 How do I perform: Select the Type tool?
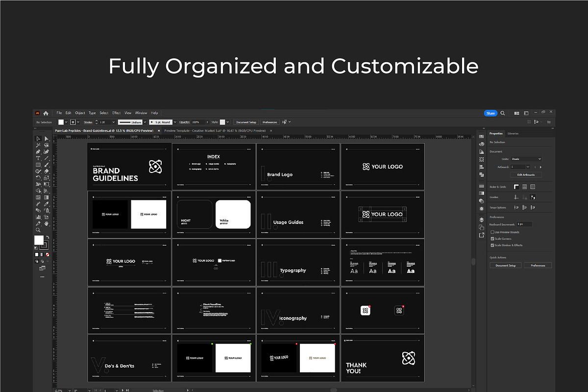tap(38, 158)
